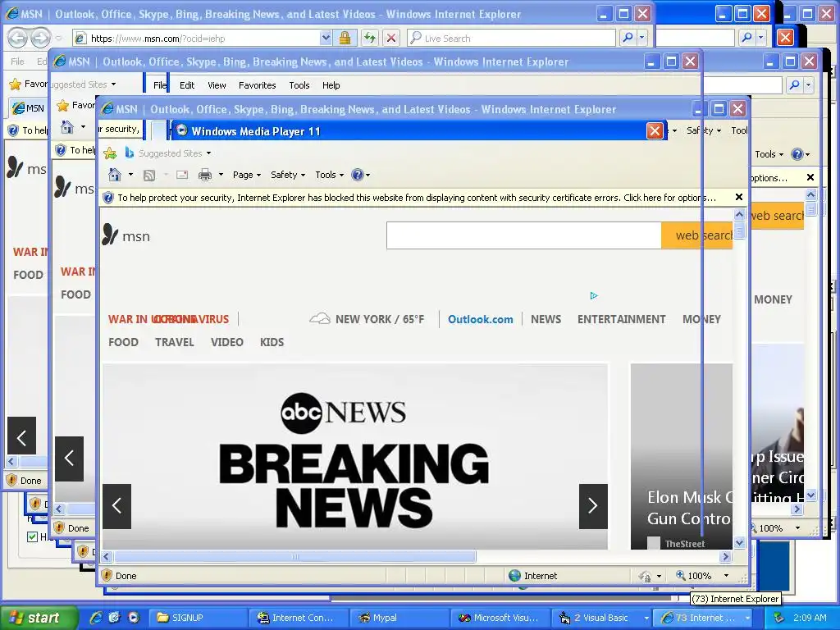This screenshot has height=630, width=840.
Task: Click the Home icon in the front MSN window toolbar
Action: pyautogui.click(x=115, y=175)
